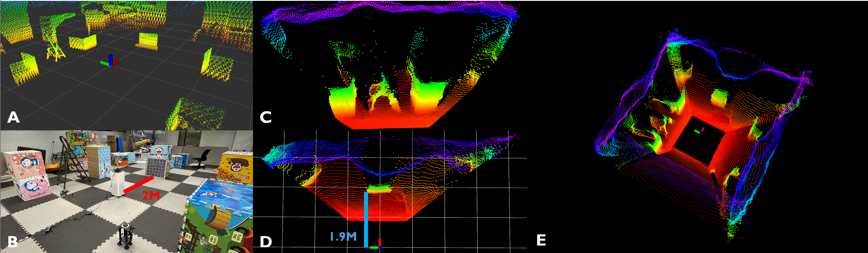The width and height of the screenshot is (868, 253).
Task: Open the panel E square room point cloud
Action: [x=704, y=135]
